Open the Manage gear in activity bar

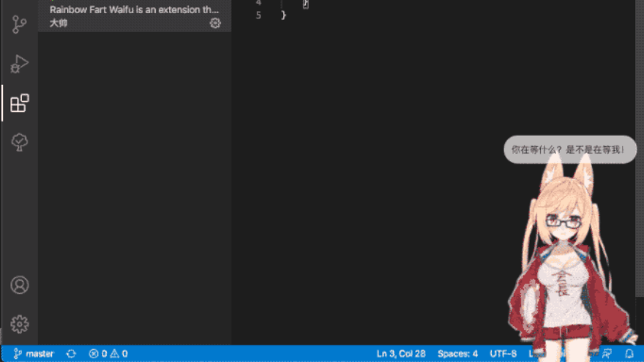click(x=19, y=324)
